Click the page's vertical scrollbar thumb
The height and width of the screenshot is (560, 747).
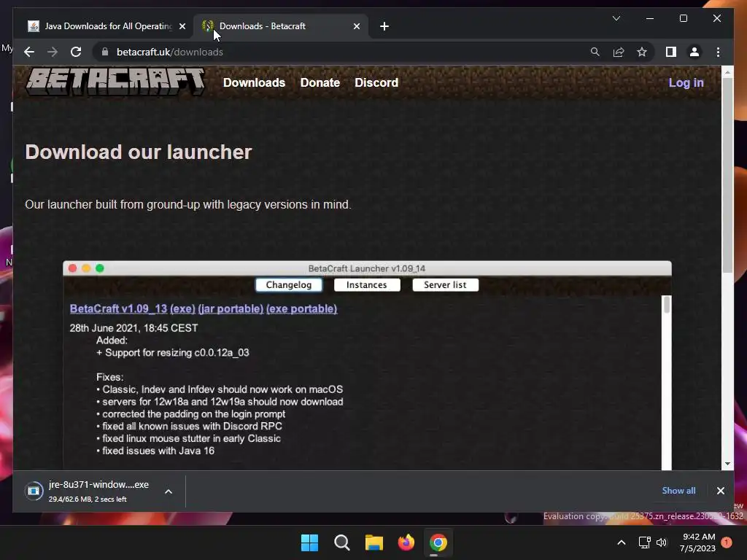coord(727,175)
